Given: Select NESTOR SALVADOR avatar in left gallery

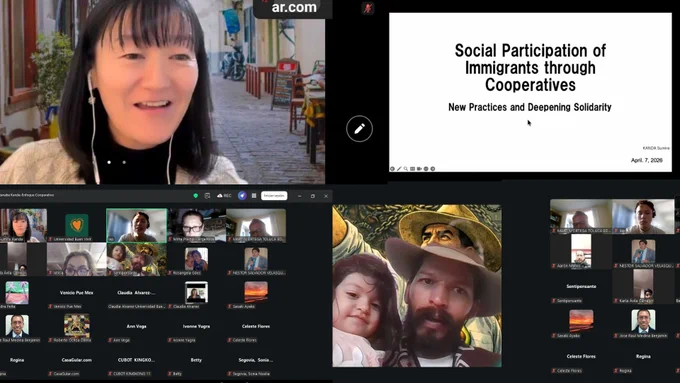Looking at the screenshot, I should click(256, 259).
